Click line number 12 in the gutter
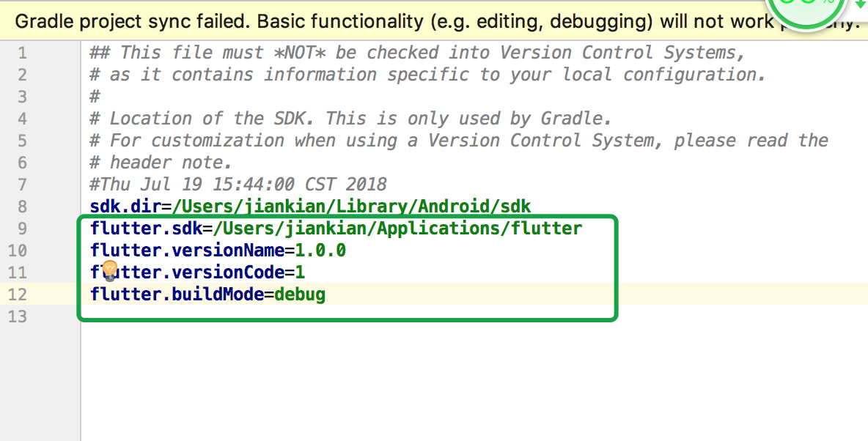The width and height of the screenshot is (868, 441). coord(17,294)
